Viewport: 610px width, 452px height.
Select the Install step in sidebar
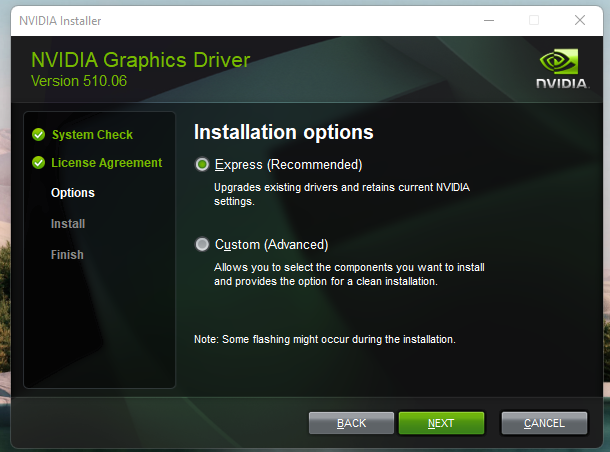[68, 224]
